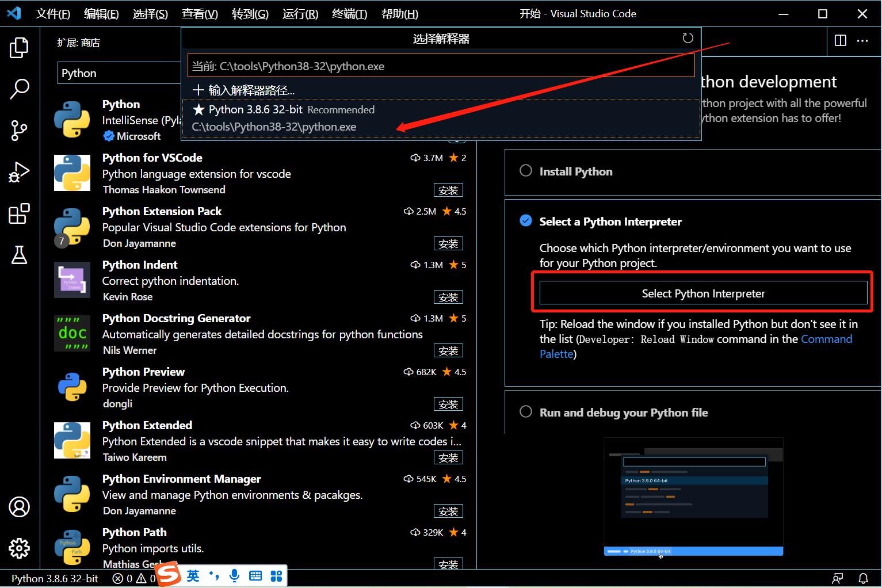Install the Python Indent extension

448,297
